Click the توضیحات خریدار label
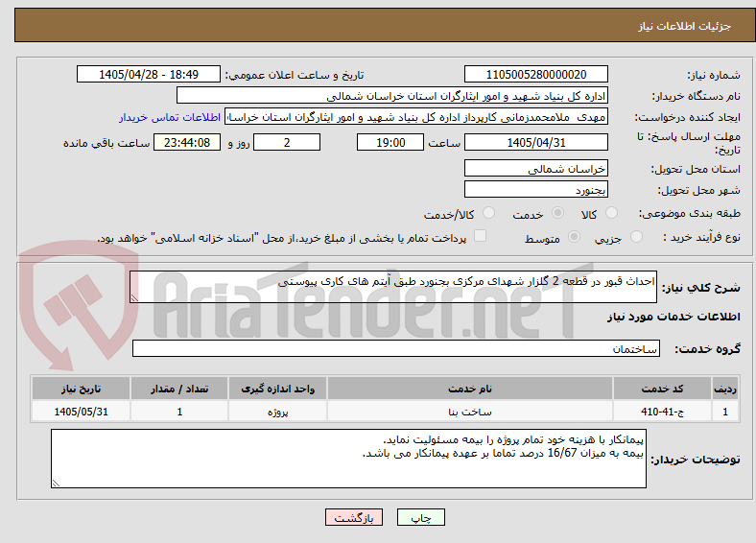Image resolution: width=756 pixels, height=543 pixels. point(696,460)
